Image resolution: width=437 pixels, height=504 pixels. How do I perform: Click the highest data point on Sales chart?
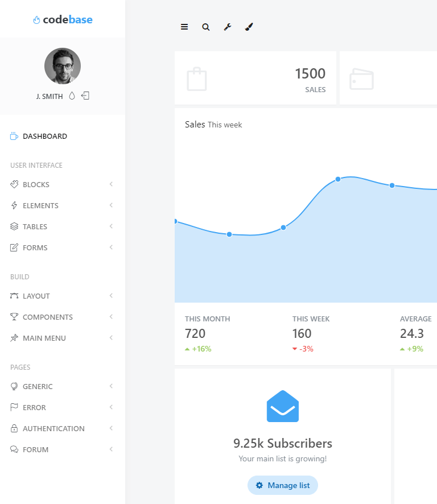pos(338,179)
